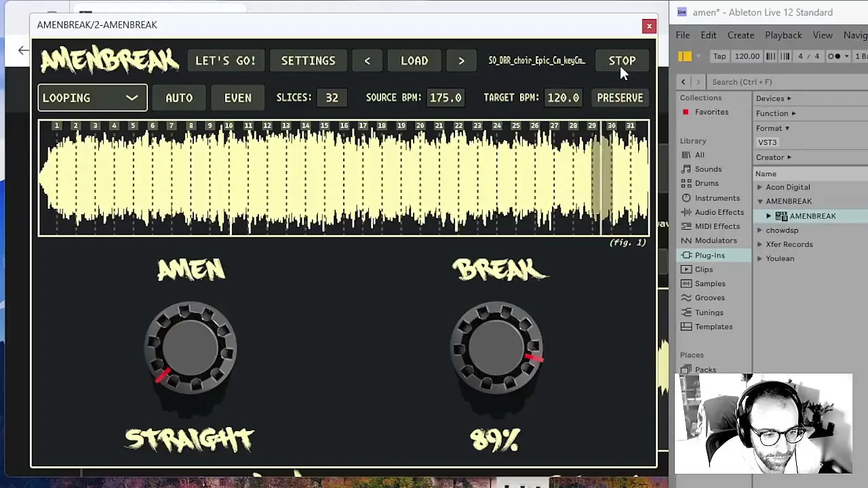Click slice marker 16 in waveform
868x488 pixels.
coord(344,126)
